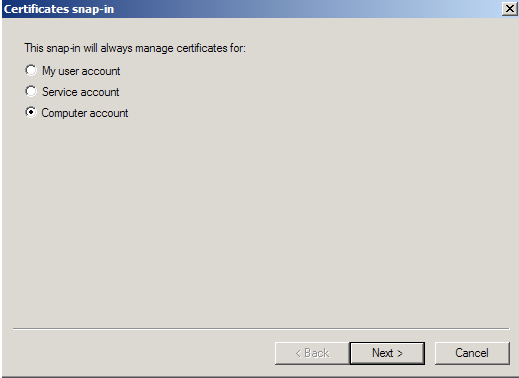Click the word 'Next' on its button

click(383, 353)
